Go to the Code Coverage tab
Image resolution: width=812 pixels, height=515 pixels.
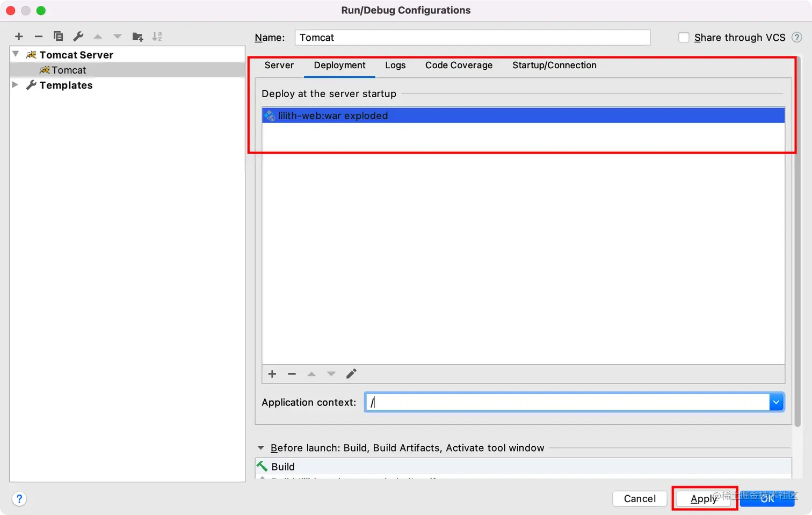point(459,66)
